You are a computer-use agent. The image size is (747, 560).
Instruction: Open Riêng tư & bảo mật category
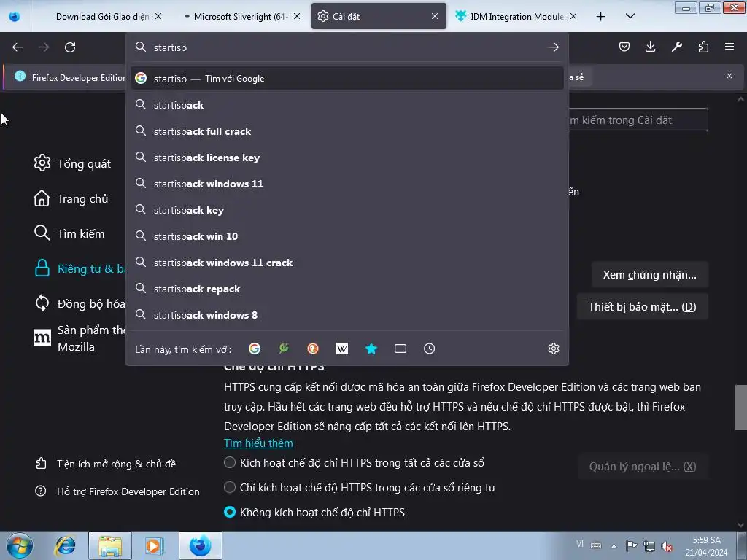coord(79,268)
